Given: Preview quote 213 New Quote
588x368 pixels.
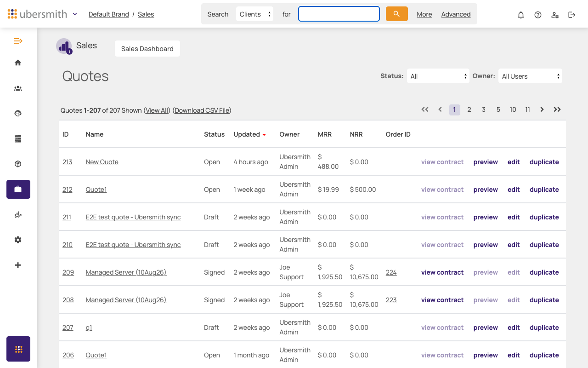Looking at the screenshot, I should (486, 162).
